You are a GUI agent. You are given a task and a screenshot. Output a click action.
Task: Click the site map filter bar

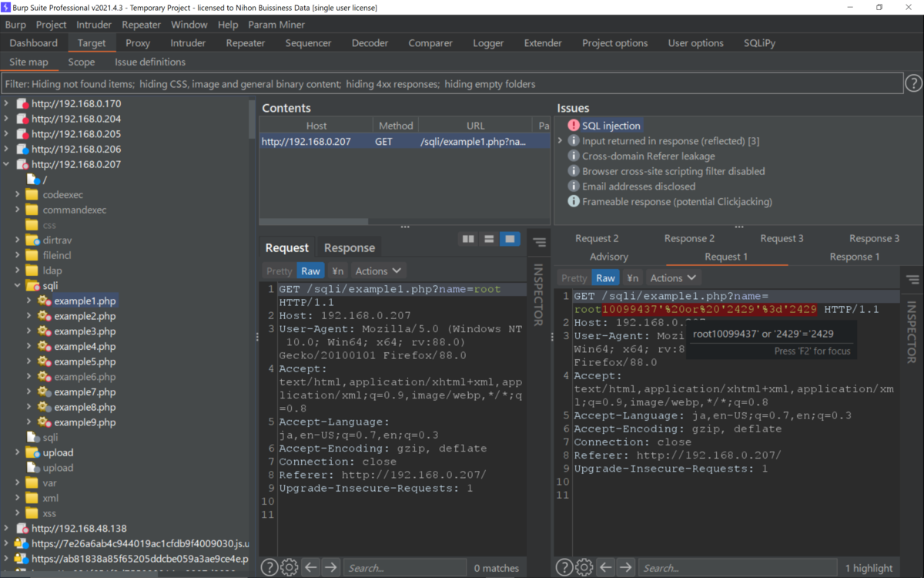(x=451, y=84)
